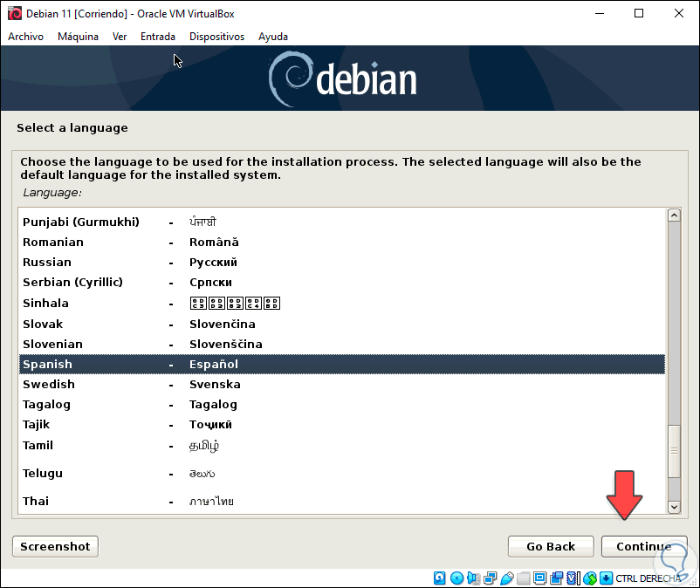
Task: Open the Dispositivos menu
Action: pyautogui.click(x=217, y=37)
